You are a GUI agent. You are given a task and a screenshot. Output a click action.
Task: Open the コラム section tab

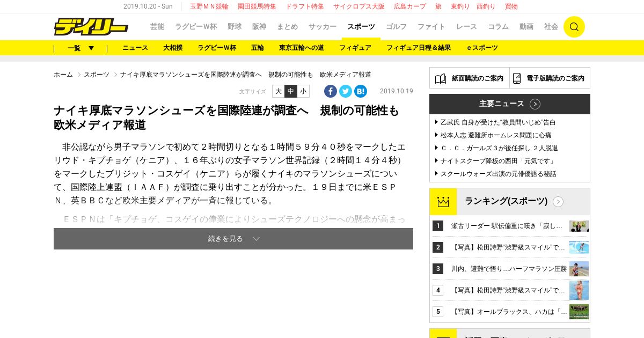click(498, 26)
